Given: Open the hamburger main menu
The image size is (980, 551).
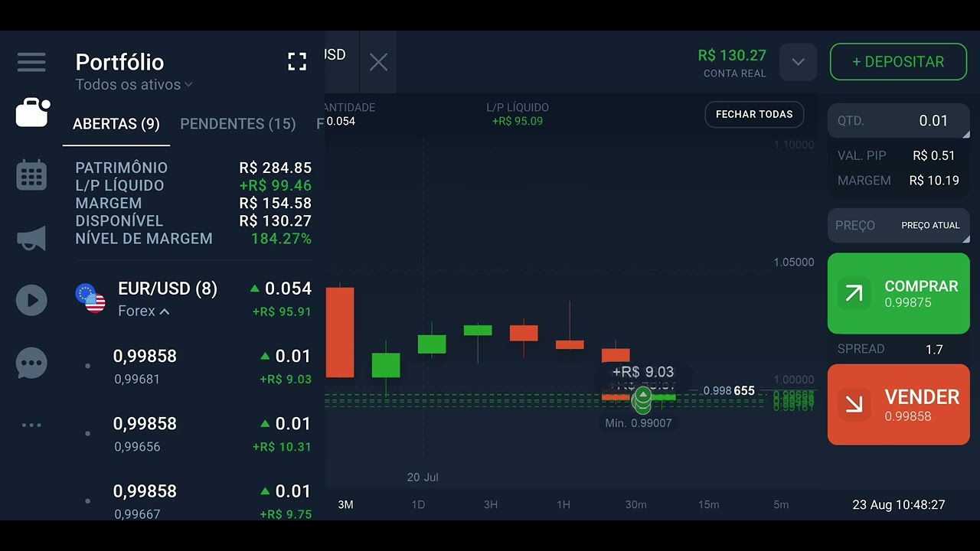Looking at the screenshot, I should click(x=31, y=62).
